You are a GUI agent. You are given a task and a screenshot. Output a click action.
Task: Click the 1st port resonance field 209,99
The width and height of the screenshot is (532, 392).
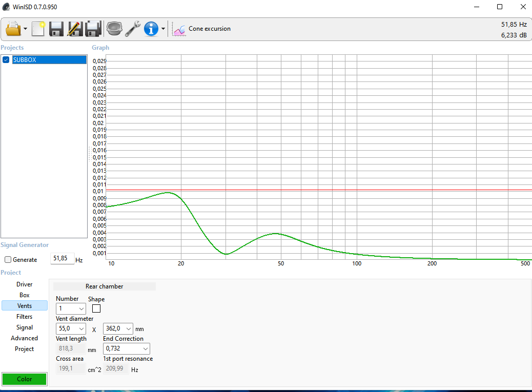[x=116, y=368]
